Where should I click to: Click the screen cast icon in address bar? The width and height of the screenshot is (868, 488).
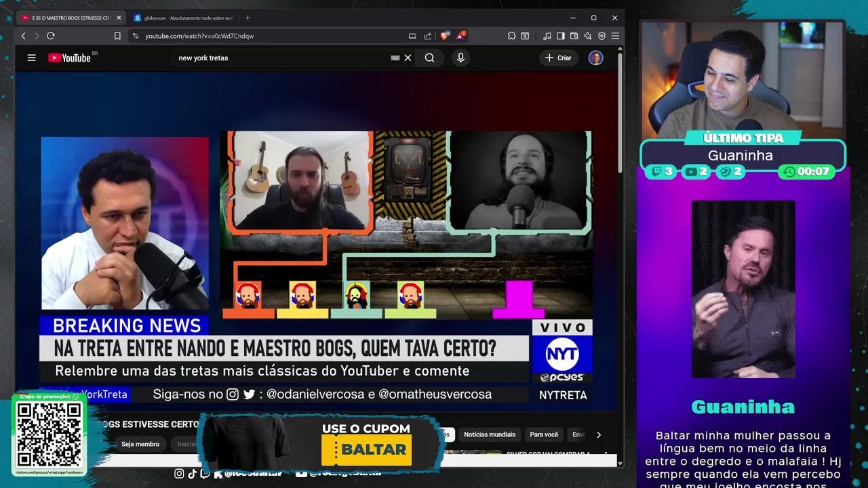tap(412, 36)
